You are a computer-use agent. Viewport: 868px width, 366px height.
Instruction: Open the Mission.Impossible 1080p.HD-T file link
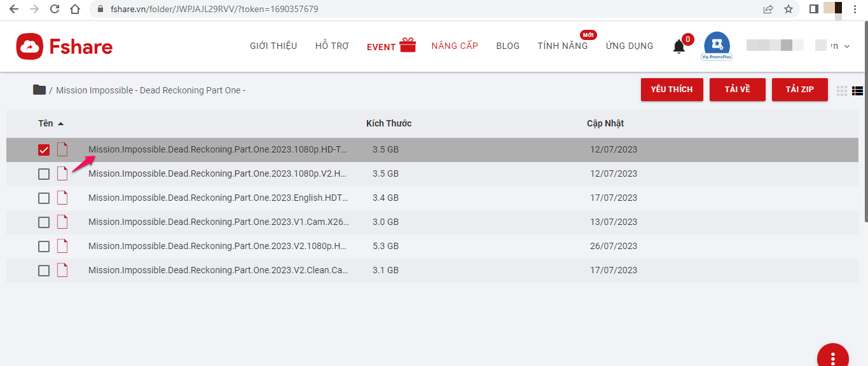point(218,150)
